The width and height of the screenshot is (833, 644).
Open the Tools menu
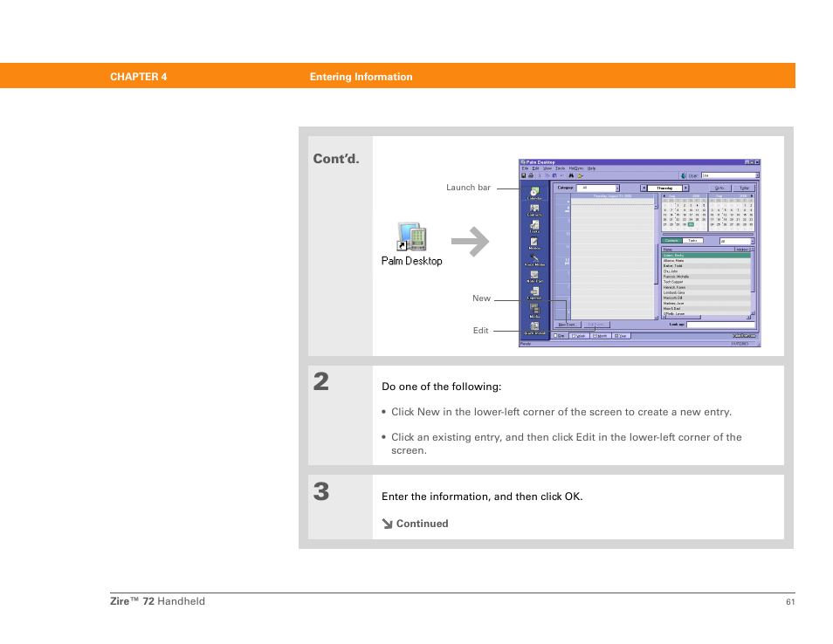560,168
